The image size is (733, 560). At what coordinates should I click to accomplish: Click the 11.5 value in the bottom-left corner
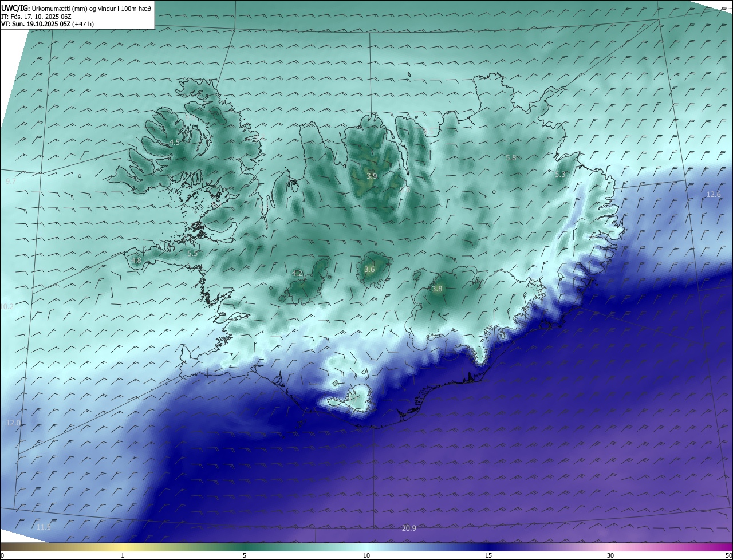point(44,527)
